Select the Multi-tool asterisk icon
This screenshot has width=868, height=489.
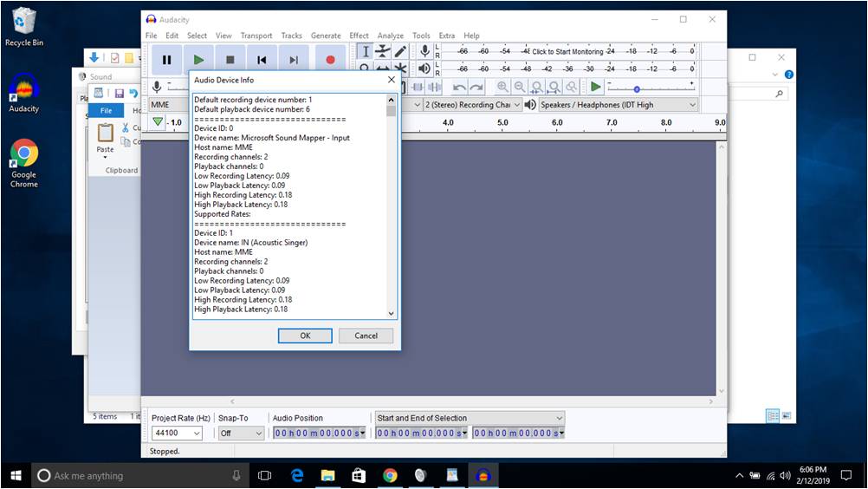click(400, 68)
